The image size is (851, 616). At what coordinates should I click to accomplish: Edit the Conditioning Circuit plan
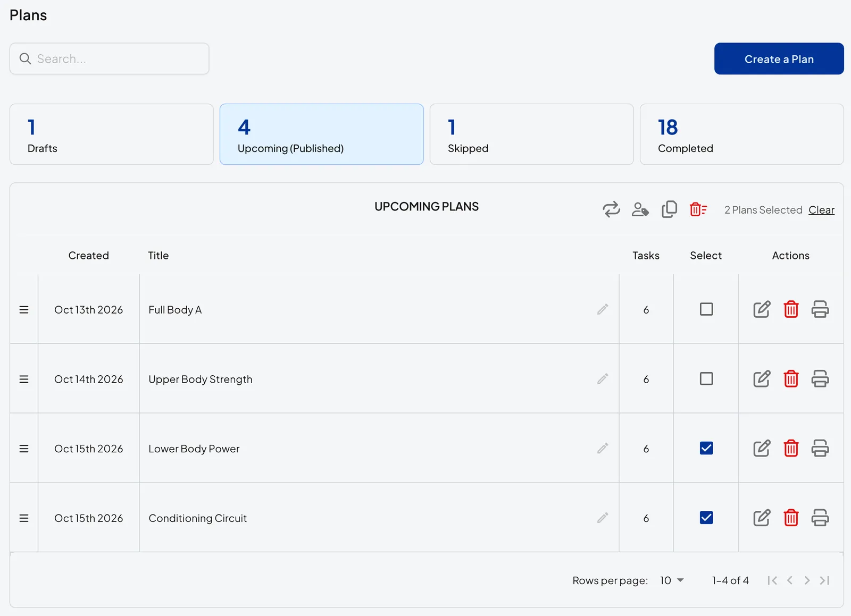762,518
